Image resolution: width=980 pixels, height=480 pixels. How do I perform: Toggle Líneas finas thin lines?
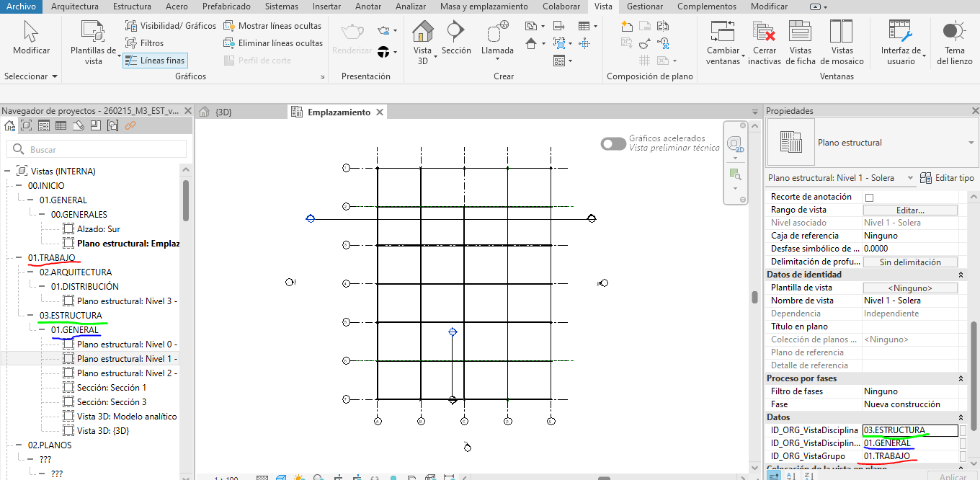click(x=155, y=61)
